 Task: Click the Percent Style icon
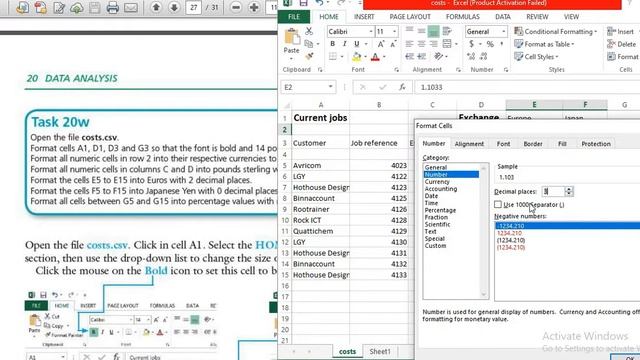click(x=490, y=44)
